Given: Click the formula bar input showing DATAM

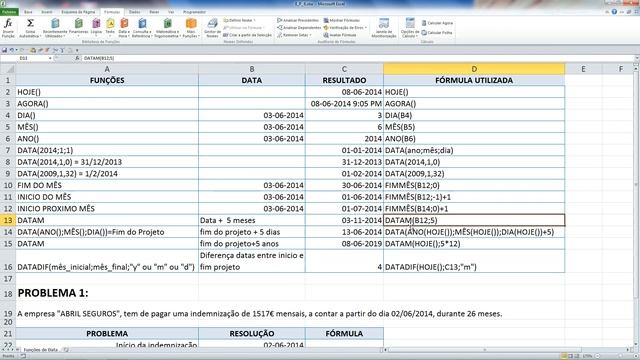Looking at the screenshot, I should click(357, 58).
